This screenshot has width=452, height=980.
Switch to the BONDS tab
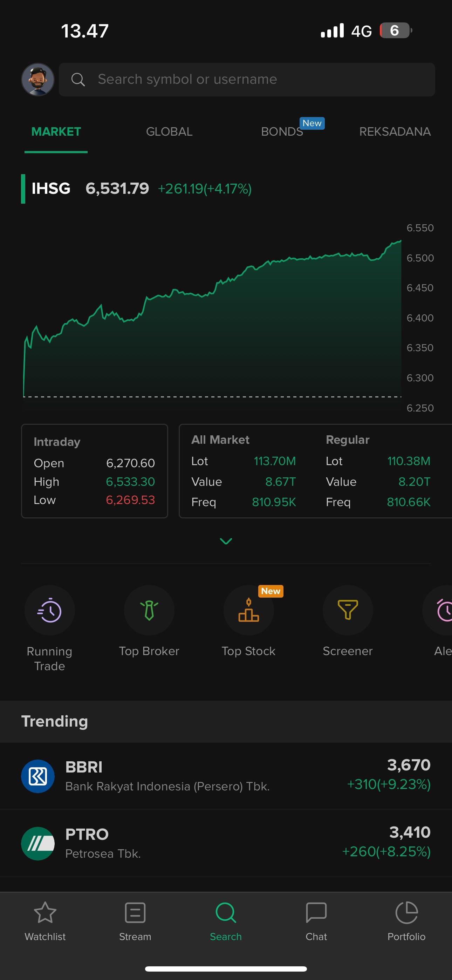click(x=282, y=132)
